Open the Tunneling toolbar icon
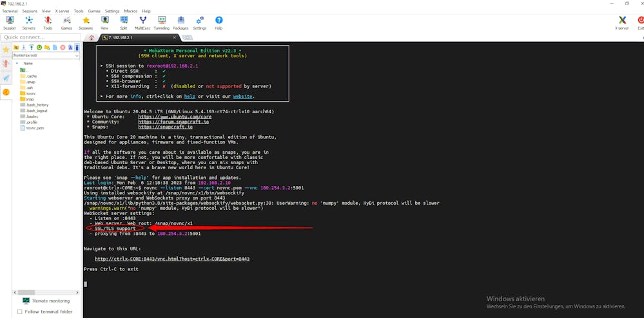The height and width of the screenshot is (318, 644). point(161,23)
